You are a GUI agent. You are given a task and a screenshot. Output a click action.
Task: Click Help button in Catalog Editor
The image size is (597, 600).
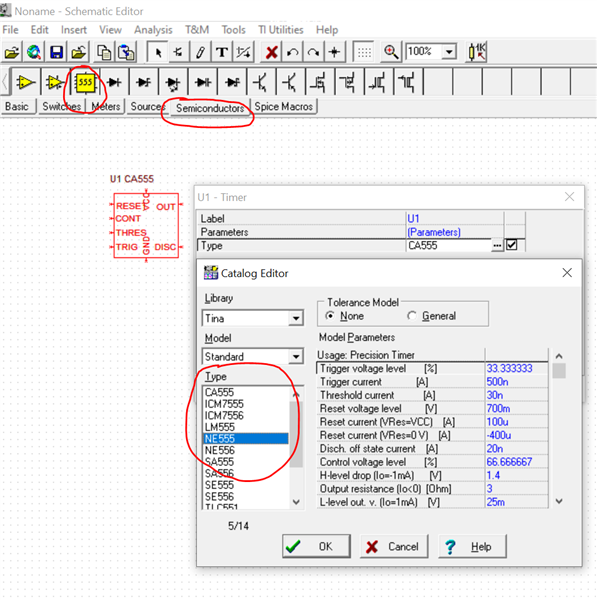tap(472, 546)
